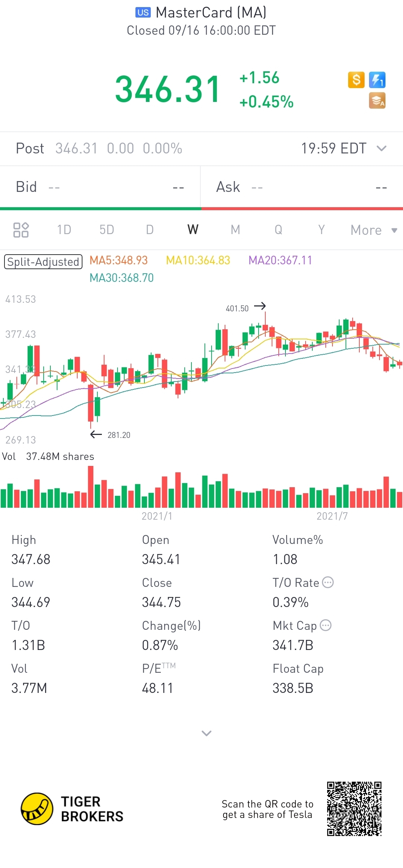Screen dimensions: 403x868
Task: Select the Q quarterly chart tab
Action: [x=278, y=230]
